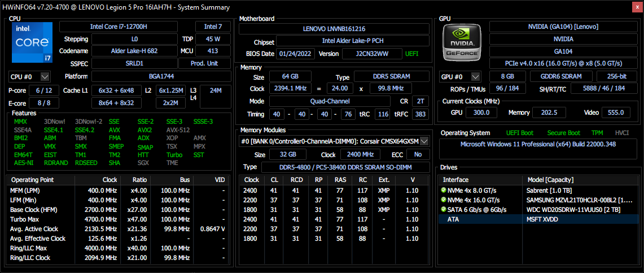Click green status icon for WDC drive
The image size is (644, 273).
click(444, 210)
